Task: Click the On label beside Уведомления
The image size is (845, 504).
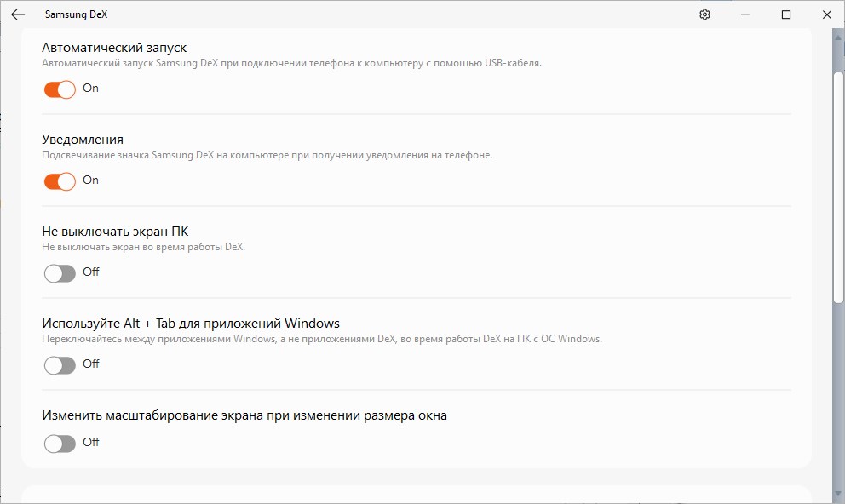Action: point(91,180)
